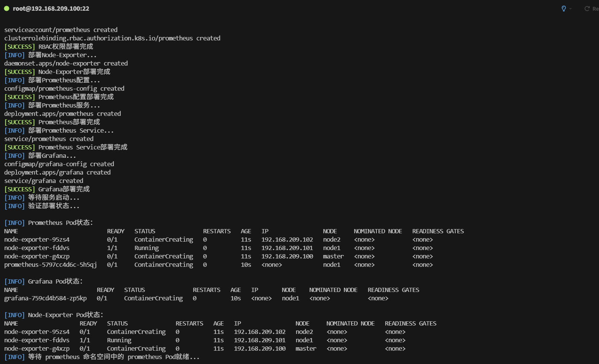Click the '[INFO] Grafana Pod状态:' heading
599x364 pixels.
(43, 281)
